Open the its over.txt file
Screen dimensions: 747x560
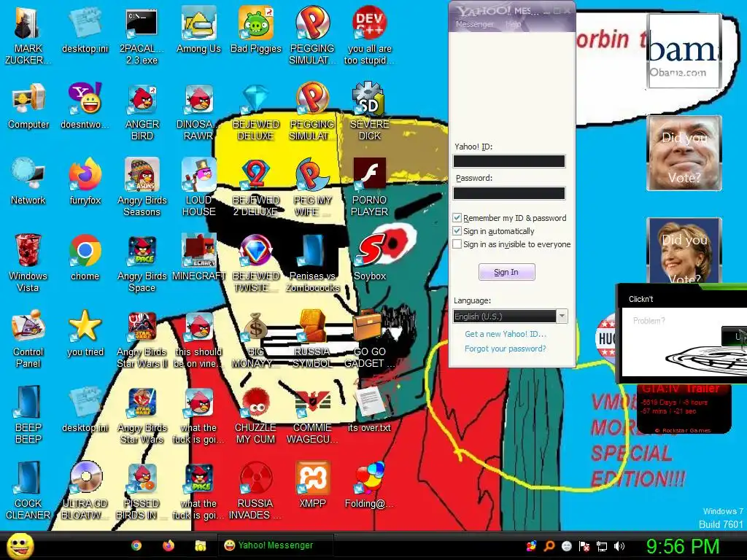pyautogui.click(x=370, y=408)
